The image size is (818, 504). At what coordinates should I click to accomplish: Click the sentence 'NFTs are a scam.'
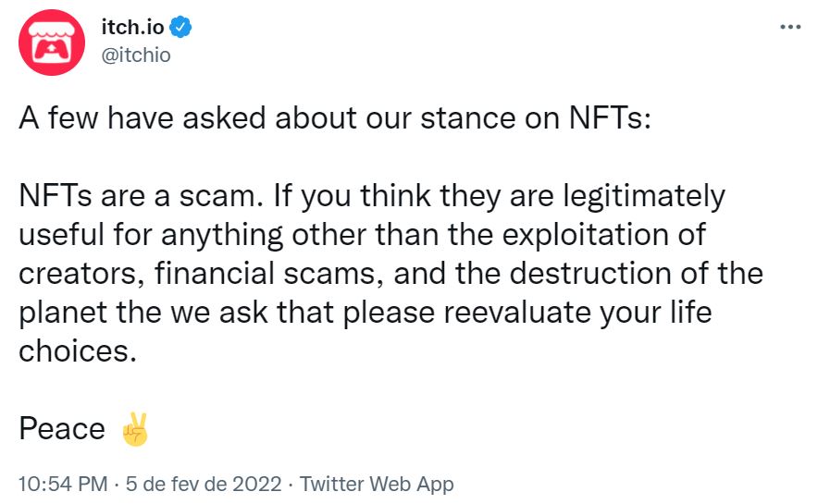point(141,196)
